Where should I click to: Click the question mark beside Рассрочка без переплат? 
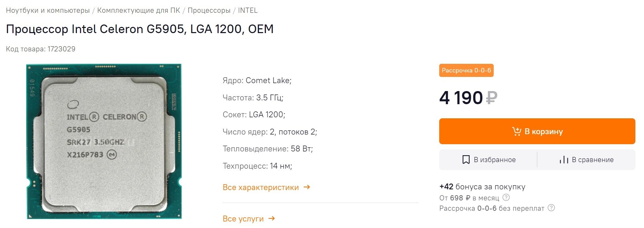point(551,208)
